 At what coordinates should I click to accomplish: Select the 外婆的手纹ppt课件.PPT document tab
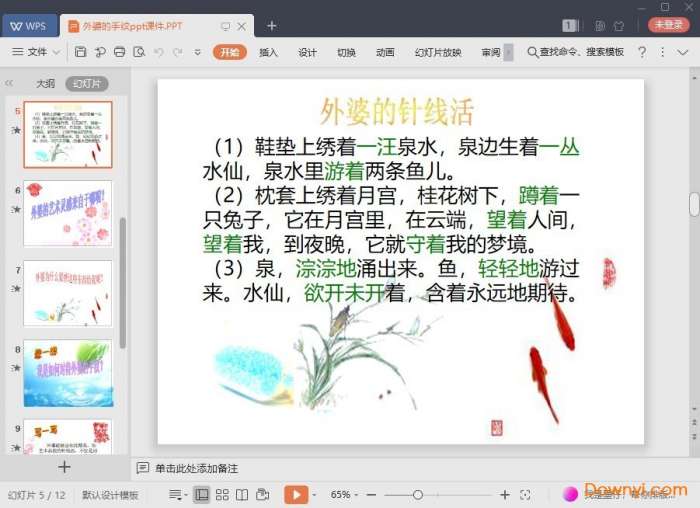pyautogui.click(x=157, y=26)
